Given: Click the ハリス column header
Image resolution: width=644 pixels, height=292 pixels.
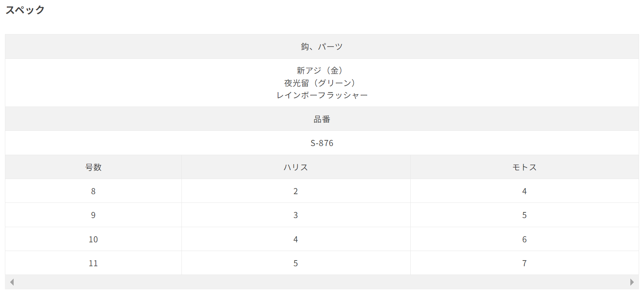Looking at the screenshot, I should click(x=296, y=167).
